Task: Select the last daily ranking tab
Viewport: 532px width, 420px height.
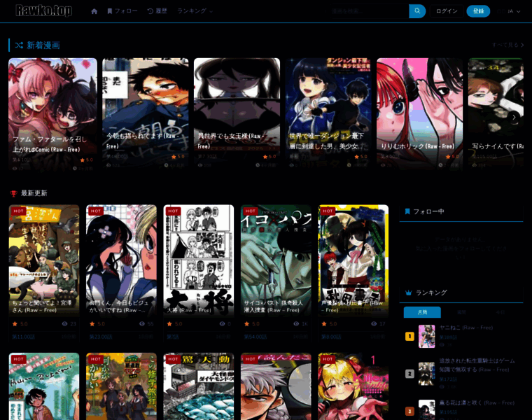Action: click(x=500, y=312)
